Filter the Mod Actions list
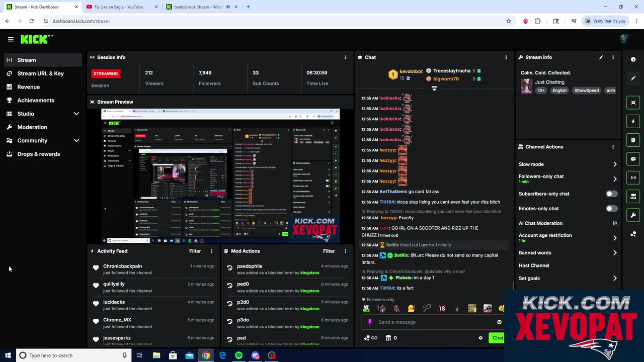This screenshot has height=362, width=644. [x=329, y=251]
